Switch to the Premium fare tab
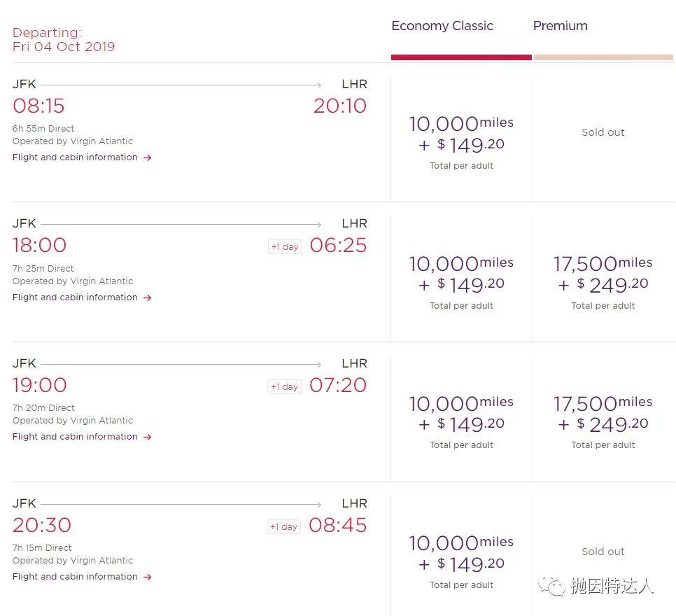The height and width of the screenshot is (616, 676). click(x=560, y=26)
